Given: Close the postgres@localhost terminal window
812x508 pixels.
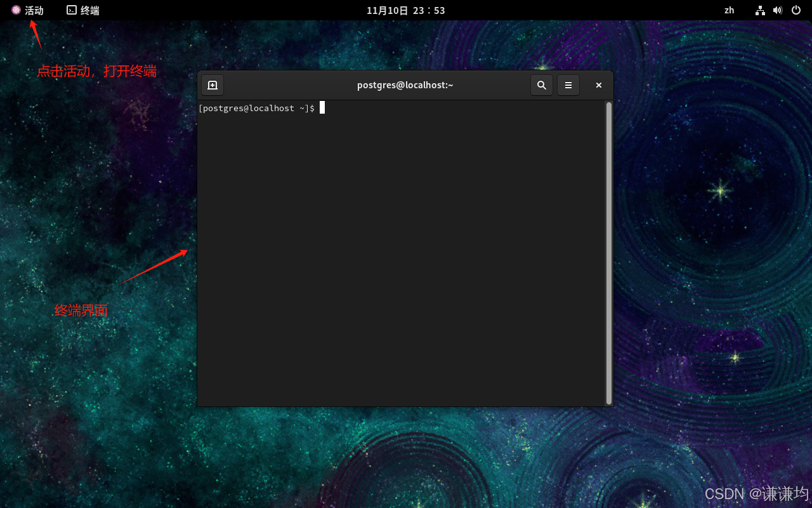Looking at the screenshot, I should coord(598,85).
